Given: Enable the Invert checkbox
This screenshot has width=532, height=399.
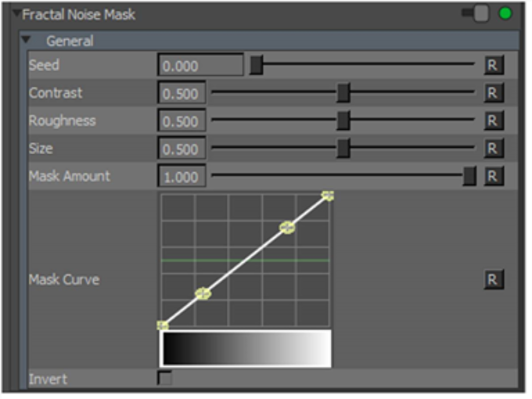Looking at the screenshot, I should click(164, 379).
